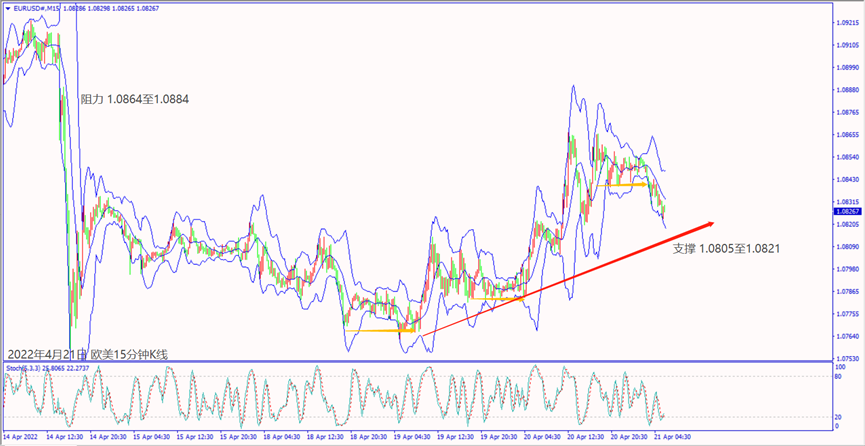The height and width of the screenshot is (446, 865).
Task: Click the resistance label 1.0864至1.0884
Action: (x=135, y=100)
